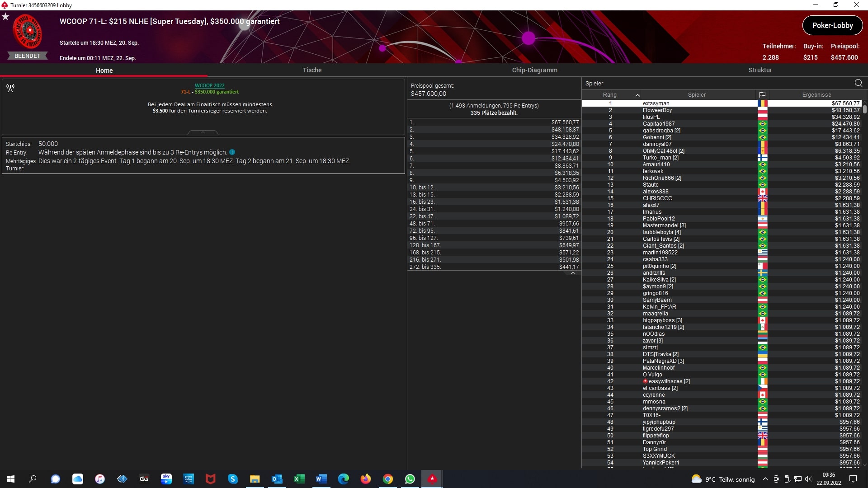Open Google Chrome from the taskbar
The height and width of the screenshot is (488, 868).
(x=388, y=479)
